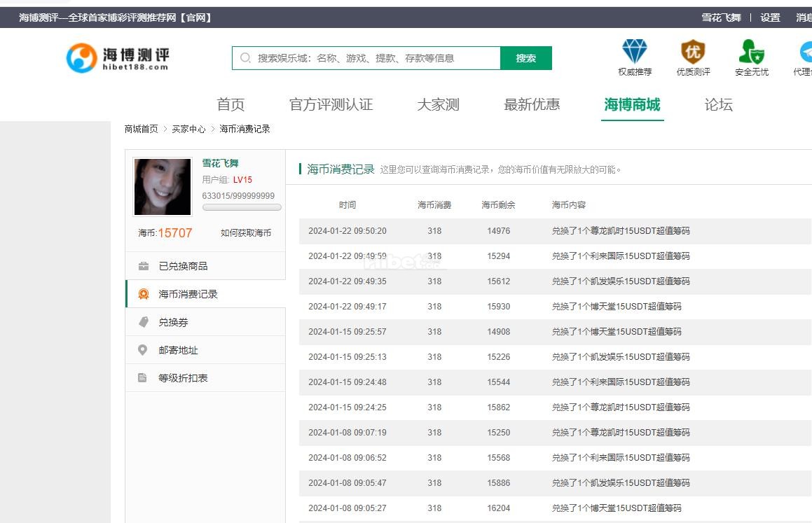Click the tag icon beside 兑换券

(x=144, y=322)
